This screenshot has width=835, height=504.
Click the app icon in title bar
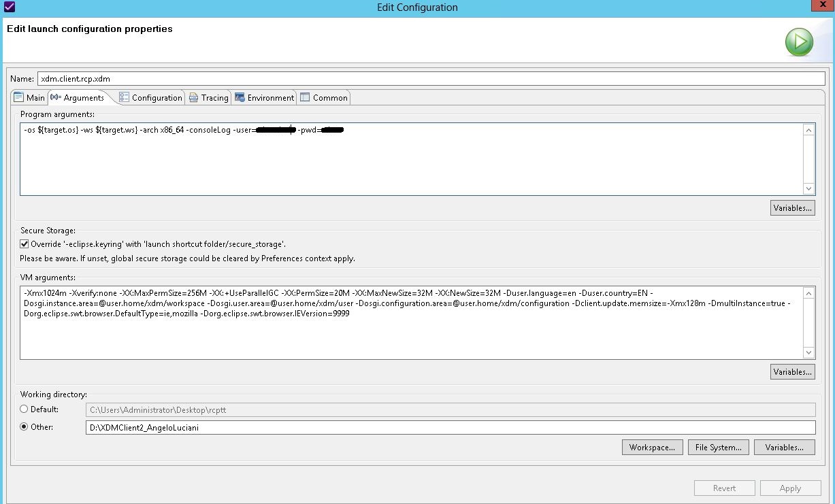coord(10,7)
